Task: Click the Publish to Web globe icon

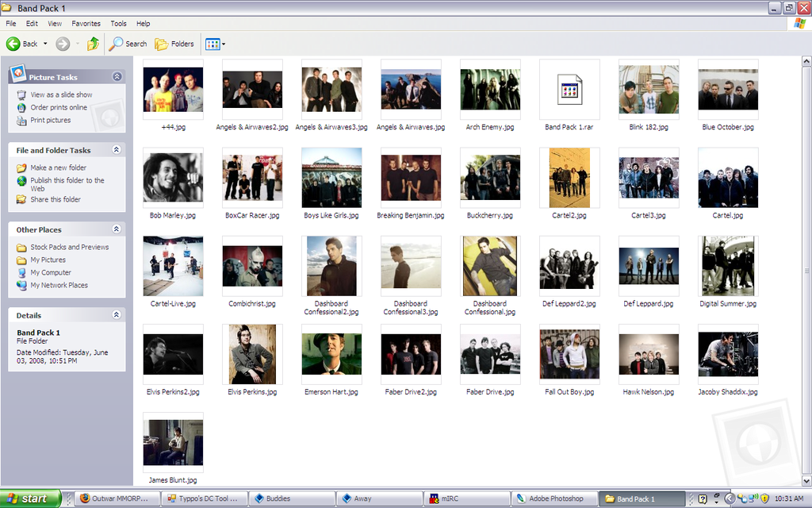Action: pyautogui.click(x=21, y=180)
